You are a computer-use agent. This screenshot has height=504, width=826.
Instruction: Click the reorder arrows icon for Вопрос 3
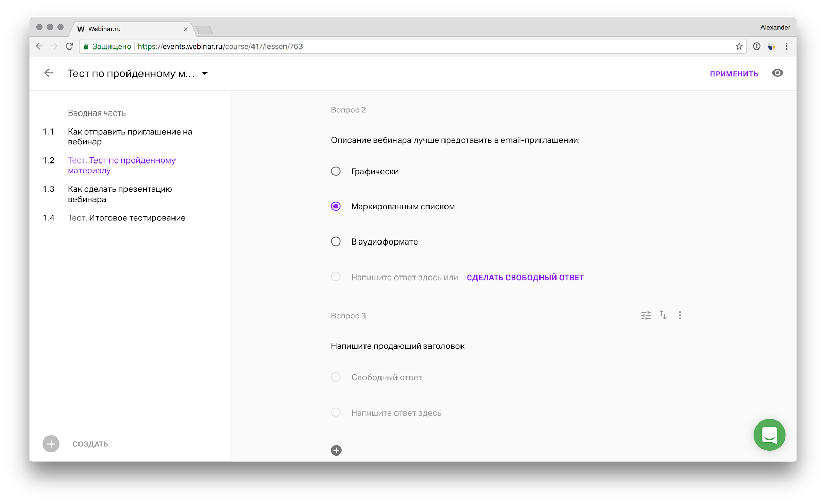[x=663, y=315]
